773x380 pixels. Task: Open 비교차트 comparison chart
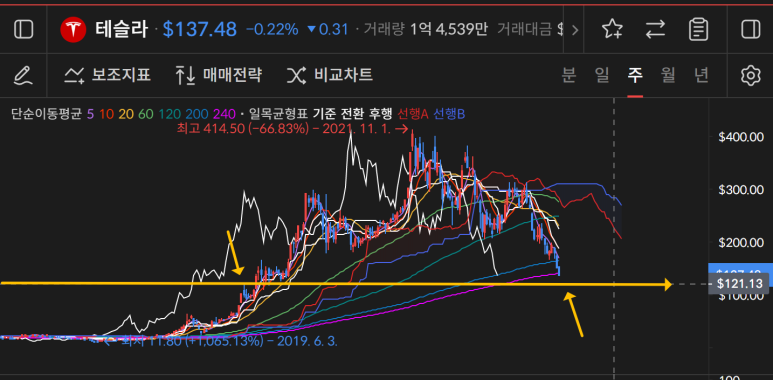click(x=330, y=75)
